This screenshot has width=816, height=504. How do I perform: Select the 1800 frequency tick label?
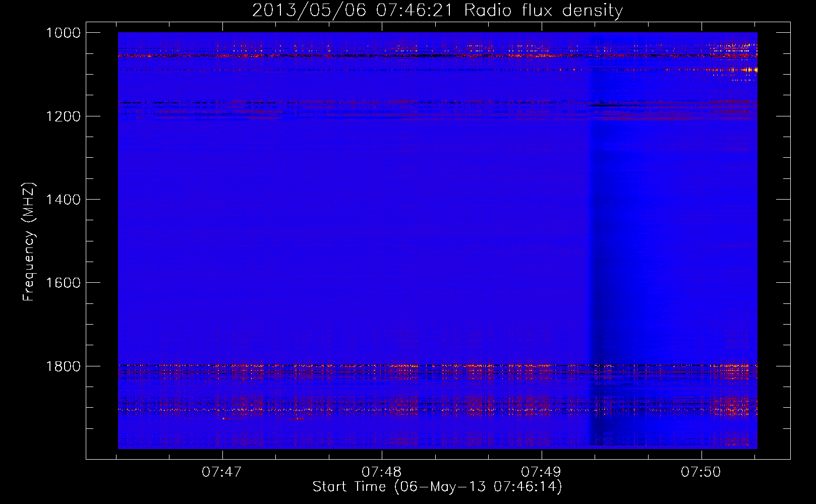click(63, 366)
